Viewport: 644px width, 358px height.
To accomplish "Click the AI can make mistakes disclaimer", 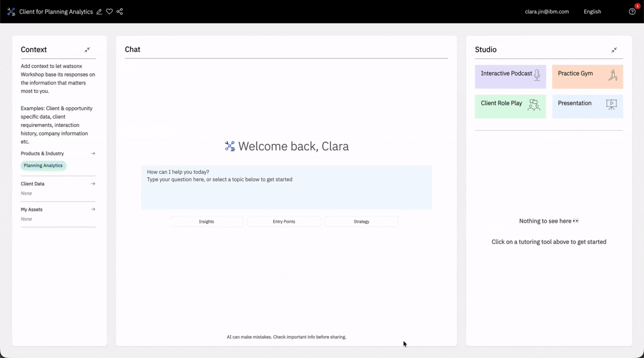I will 286,337.
